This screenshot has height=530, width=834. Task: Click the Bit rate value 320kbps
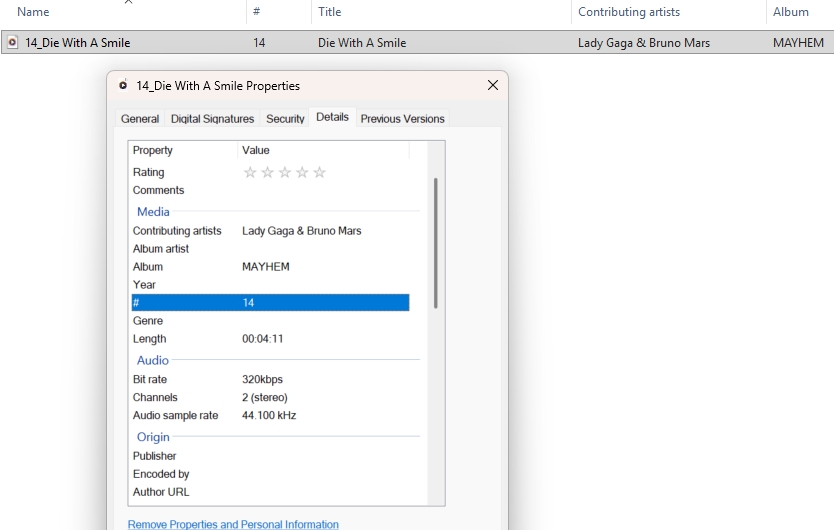(262, 379)
